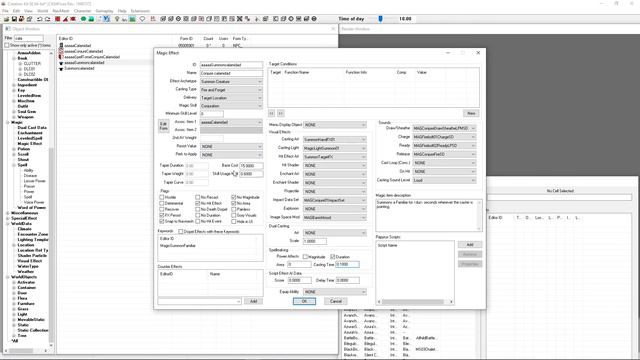Click the Filter box in Object Window
This screenshot has width=640, height=360.
[x=29, y=38]
